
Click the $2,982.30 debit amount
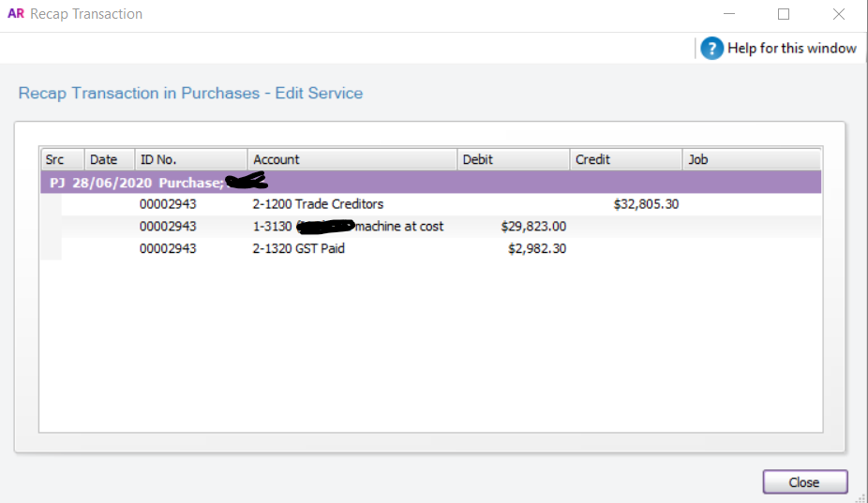click(x=537, y=248)
